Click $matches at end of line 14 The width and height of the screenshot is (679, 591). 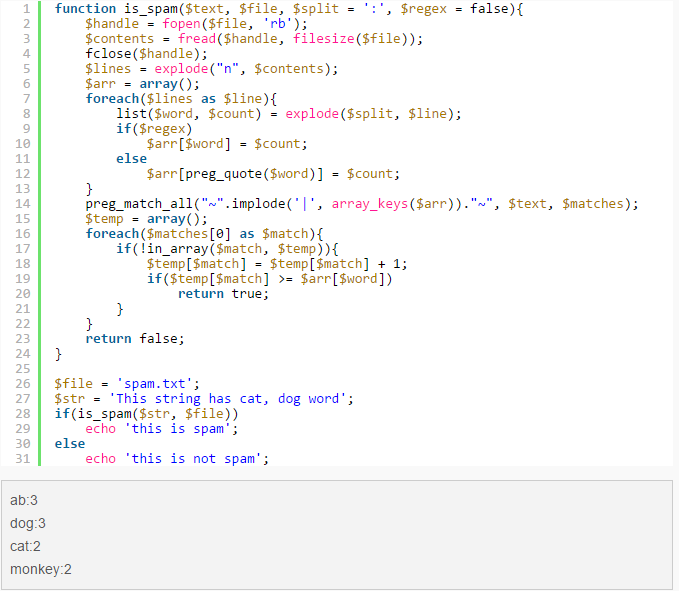(592, 204)
